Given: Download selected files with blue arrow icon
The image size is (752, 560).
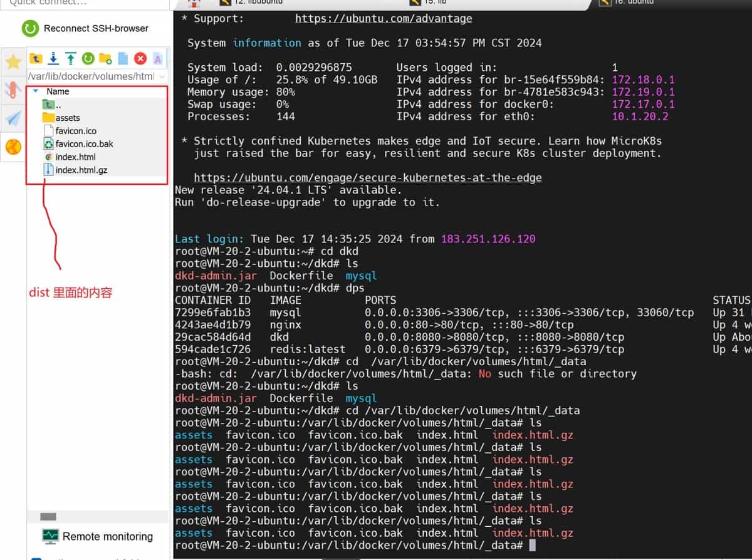Looking at the screenshot, I should (53, 58).
